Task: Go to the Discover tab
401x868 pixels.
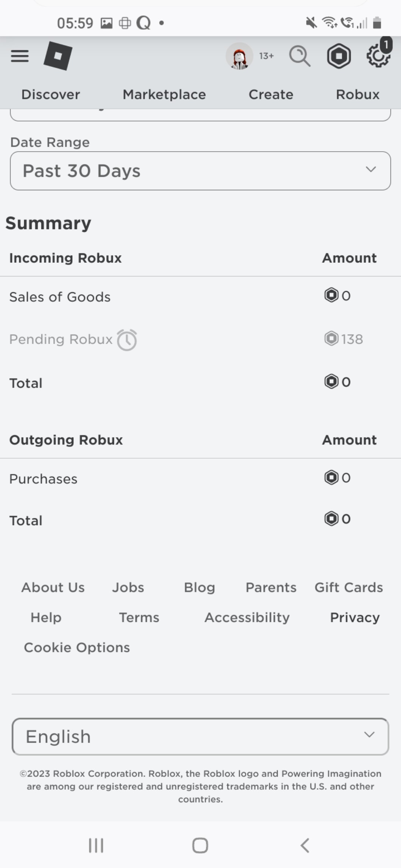Action: pyautogui.click(x=51, y=95)
